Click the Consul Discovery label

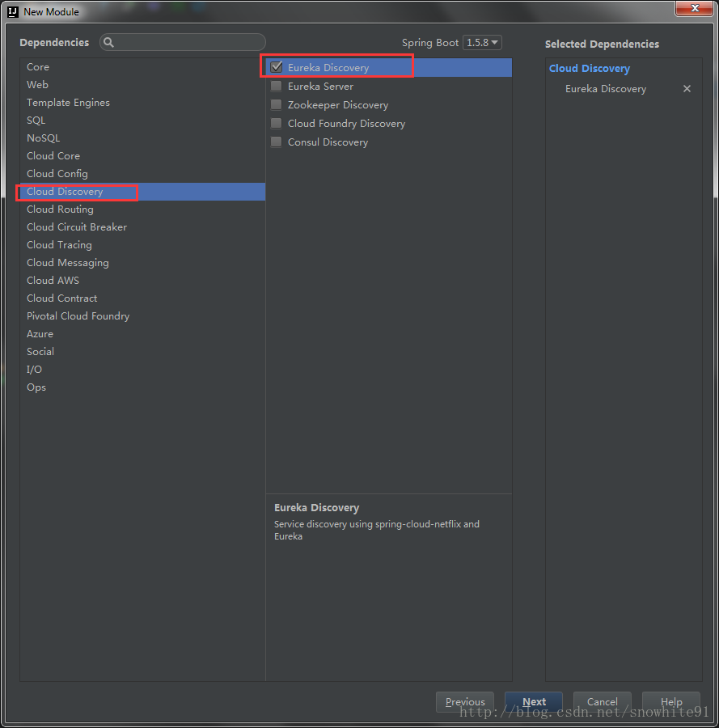(x=328, y=142)
